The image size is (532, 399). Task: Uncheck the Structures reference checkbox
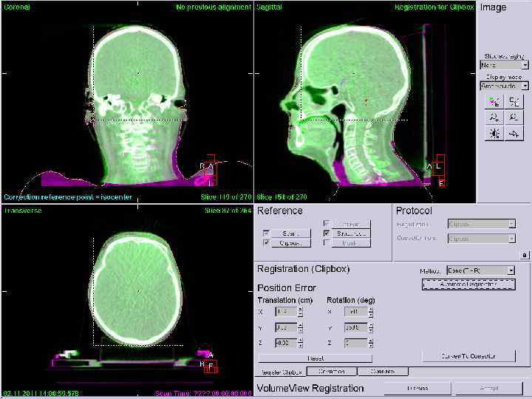tap(327, 233)
